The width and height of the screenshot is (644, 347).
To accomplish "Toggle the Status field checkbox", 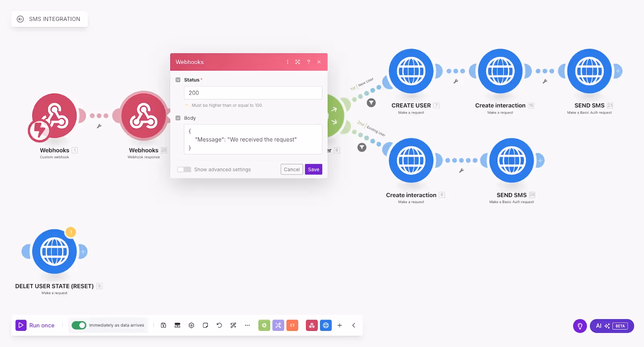I will pos(178,80).
